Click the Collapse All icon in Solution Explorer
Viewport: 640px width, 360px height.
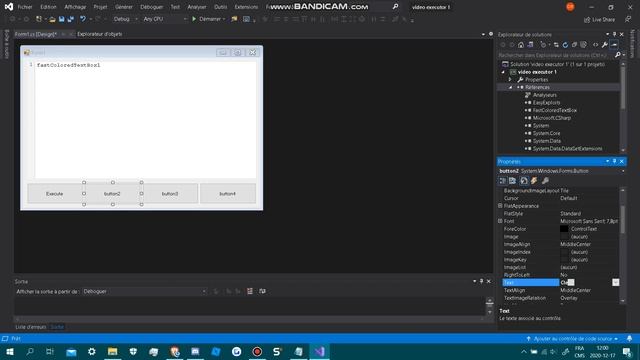[574, 45]
